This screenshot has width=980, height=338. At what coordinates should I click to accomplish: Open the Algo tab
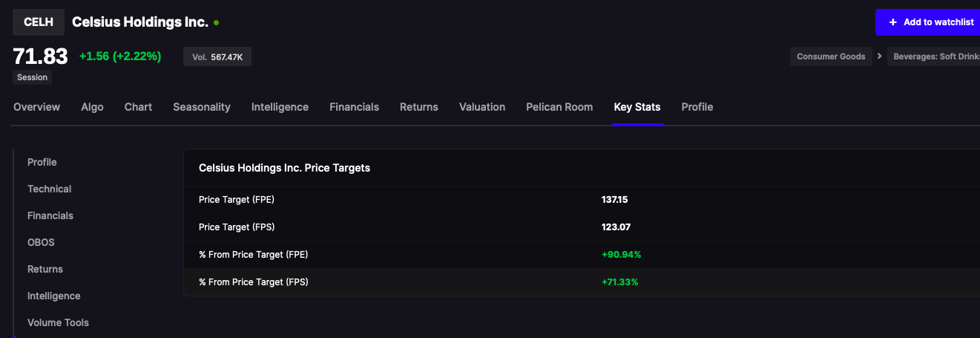[x=92, y=107]
